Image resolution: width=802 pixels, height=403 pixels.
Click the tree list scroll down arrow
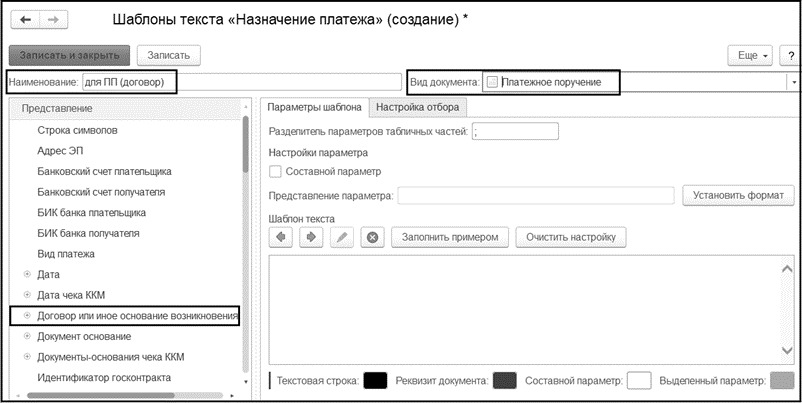click(x=246, y=382)
